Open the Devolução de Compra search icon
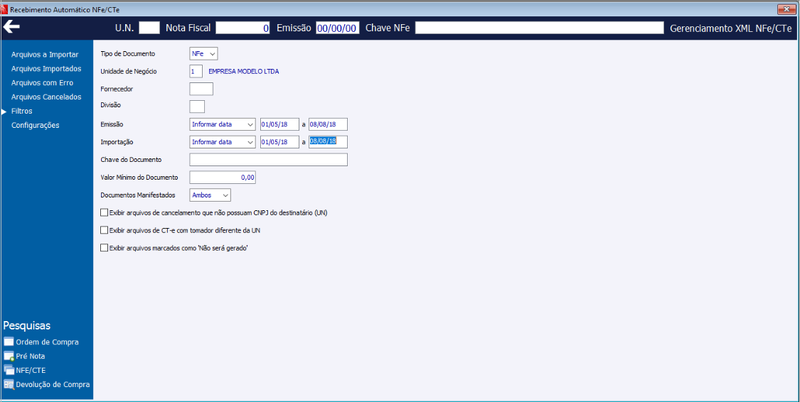The height and width of the screenshot is (402, 800). [x=9, y=385]
